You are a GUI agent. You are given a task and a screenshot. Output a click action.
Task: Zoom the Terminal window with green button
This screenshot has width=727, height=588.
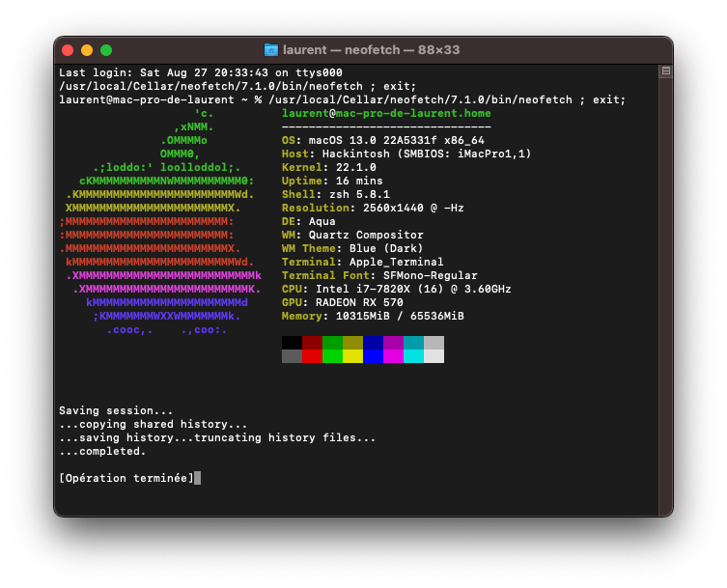106,50
